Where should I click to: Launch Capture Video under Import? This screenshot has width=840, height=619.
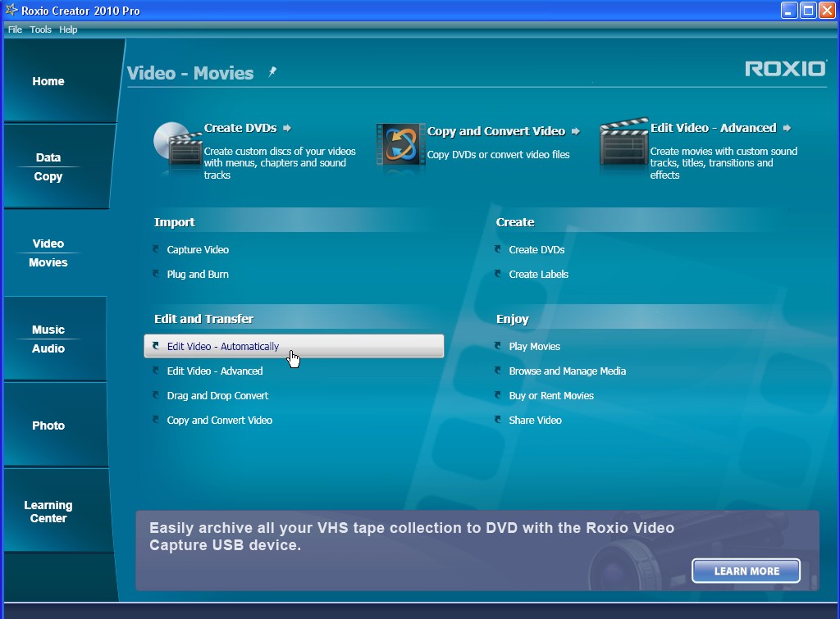[198, 249]
